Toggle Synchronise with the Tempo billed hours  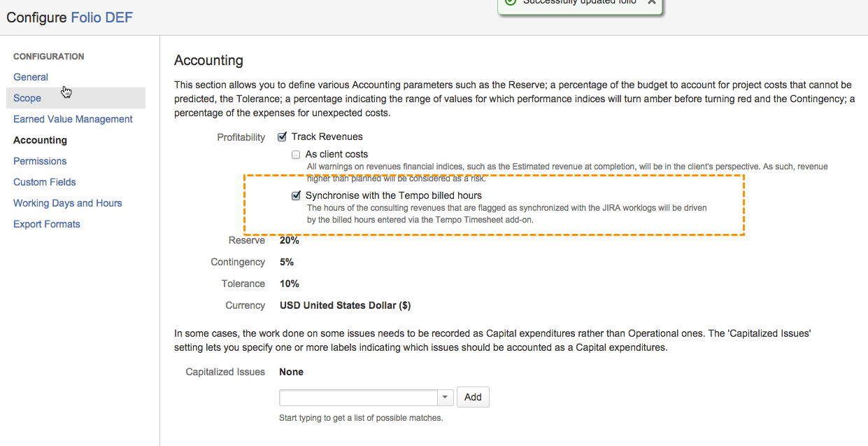(296, 196)
